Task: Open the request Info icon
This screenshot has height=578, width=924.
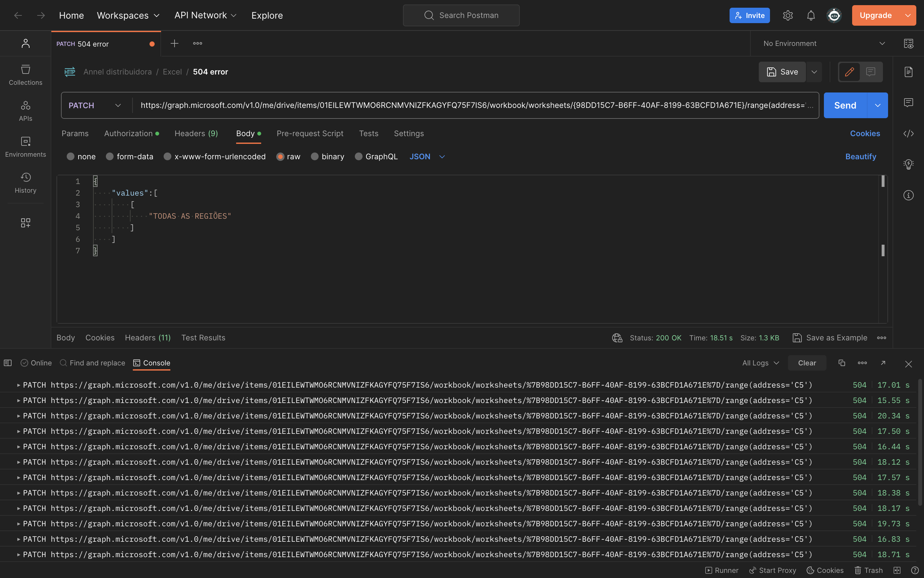Action: pyautogui.click(x=909, y=195)
